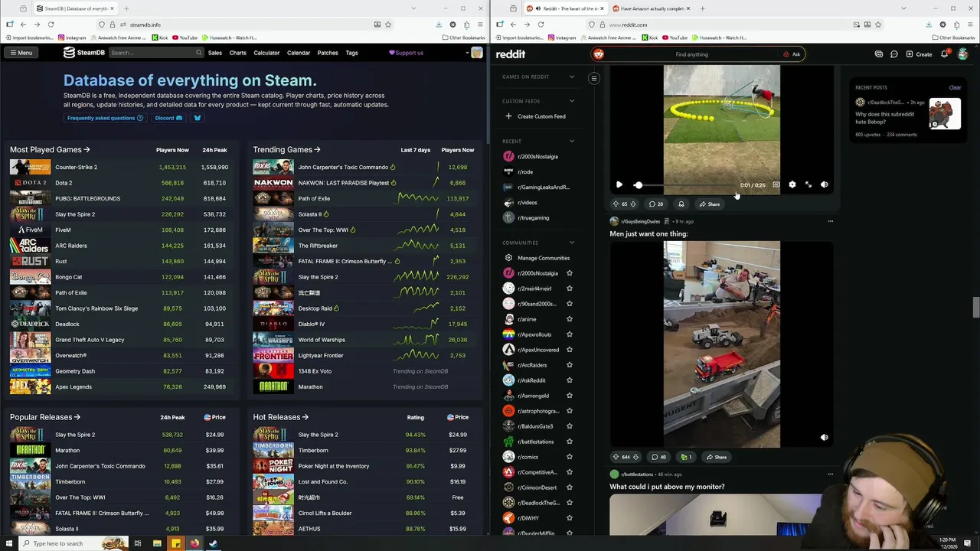The height and width of the screenshot is (551, 980).
Task: Open SteamDB account avatar dropdown
Action: pyautogui.click(x=473, y=53)
